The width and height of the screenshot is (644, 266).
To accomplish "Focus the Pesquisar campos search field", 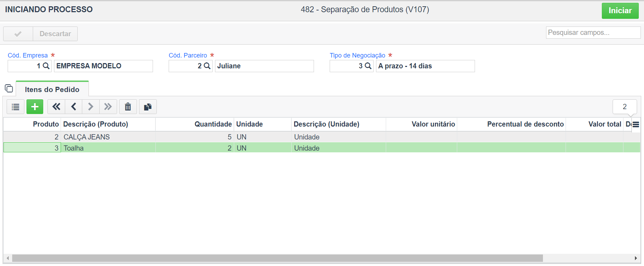I will pos(593,32).
